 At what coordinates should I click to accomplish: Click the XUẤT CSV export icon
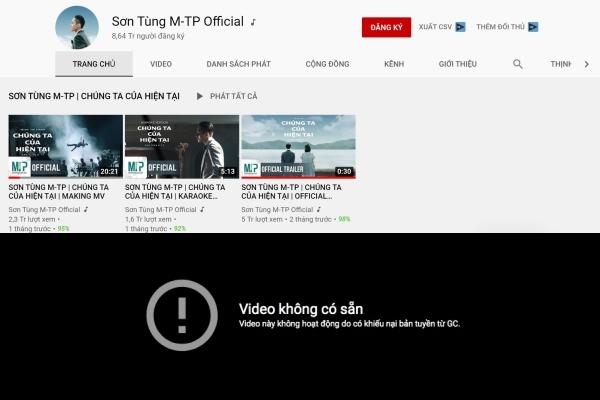[460, 27]
